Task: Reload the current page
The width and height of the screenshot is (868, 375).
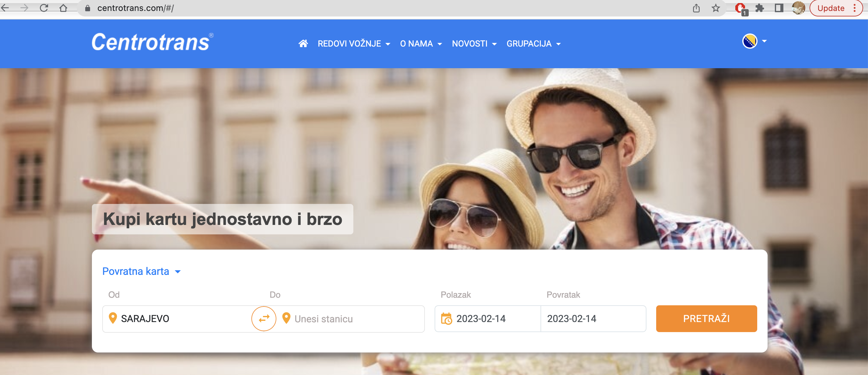Action: (44, 8)
